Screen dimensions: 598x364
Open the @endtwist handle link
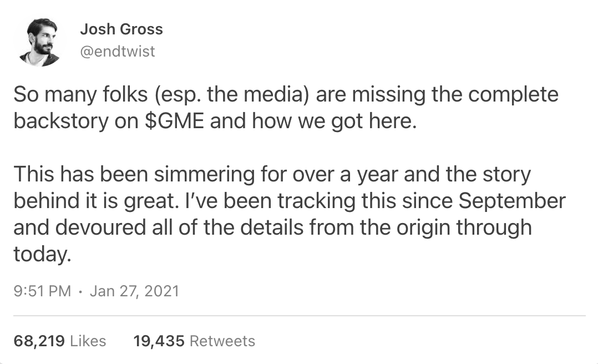[x=118, y=51]
